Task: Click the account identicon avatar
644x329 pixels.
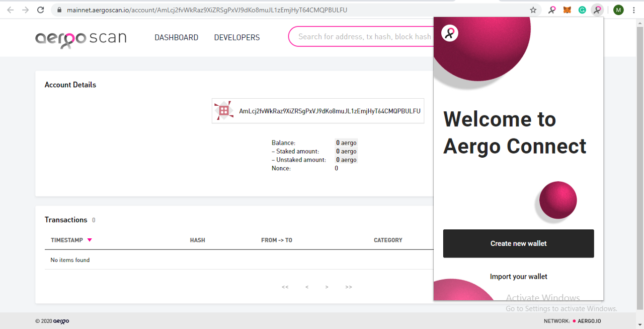Action: click(224, 111)
